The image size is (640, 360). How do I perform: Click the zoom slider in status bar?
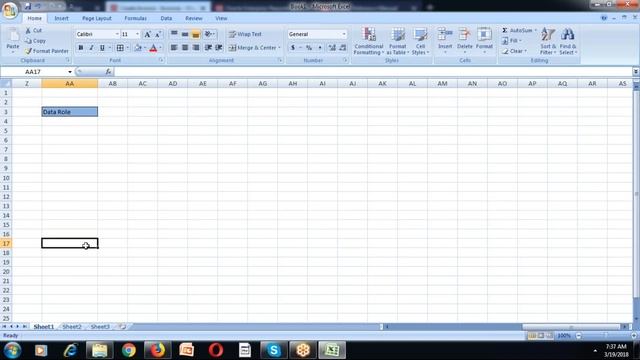[x=606, y=336]
